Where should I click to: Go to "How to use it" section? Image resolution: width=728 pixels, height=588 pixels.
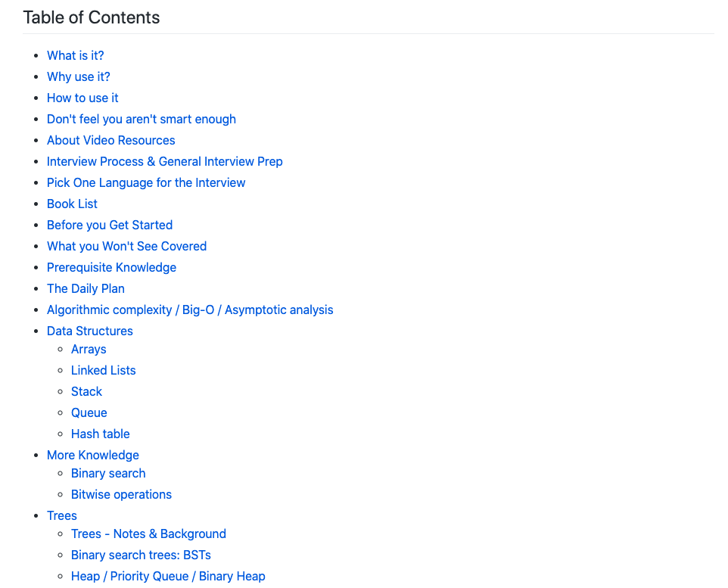(82, 98)
